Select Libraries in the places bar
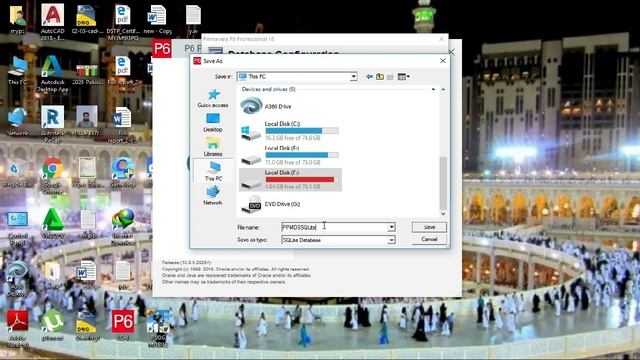Image resolution: width=640 pixels, height=360 pixels. 213,147
